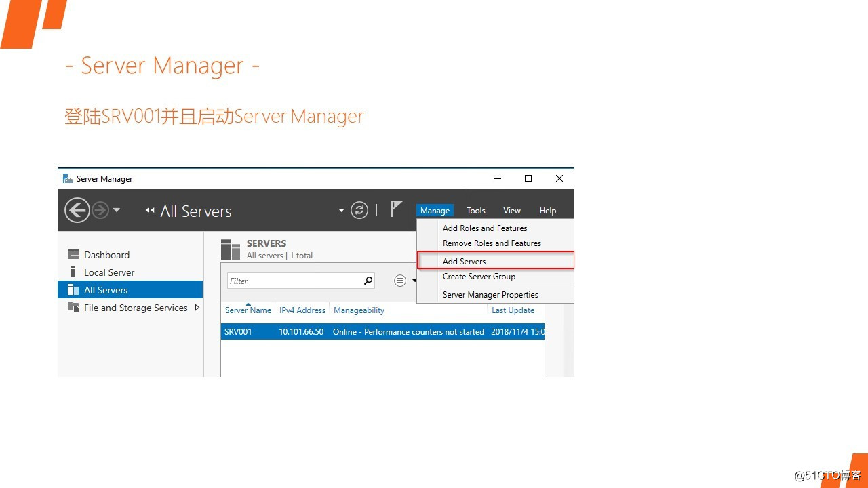Open the navigation history dropdown arrow

[117, 210]
